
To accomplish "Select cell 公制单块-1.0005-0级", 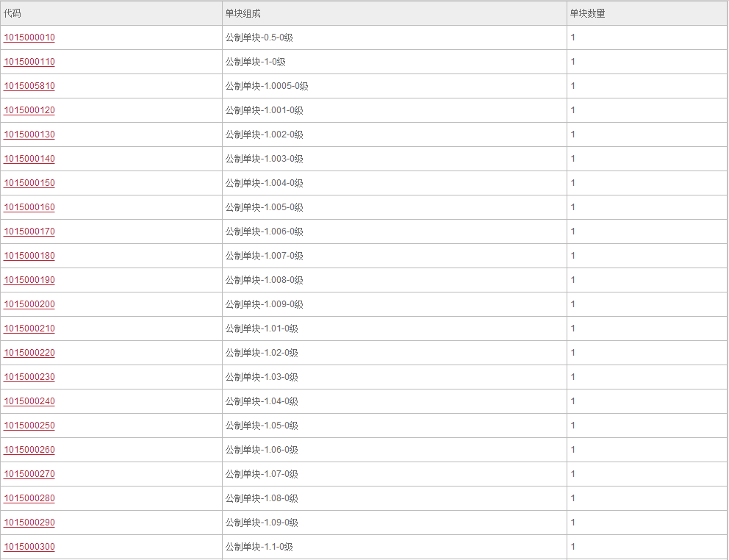I will tap(394, 86).
